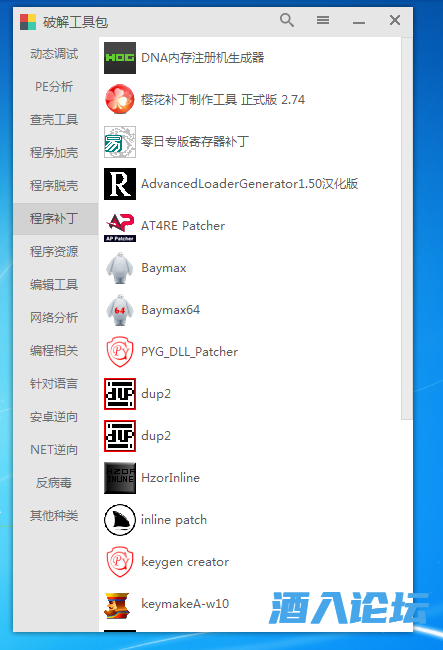Open the PYG_DLL_Patcher shield icon

(x=120, y=352)
